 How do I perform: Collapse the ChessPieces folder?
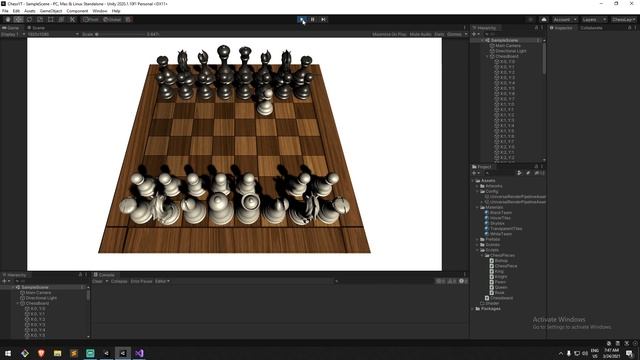click(x=482, y=255)
